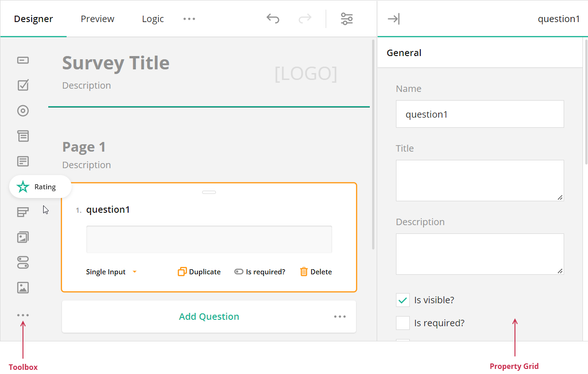Open the Logic tab

tap(153, 18)
